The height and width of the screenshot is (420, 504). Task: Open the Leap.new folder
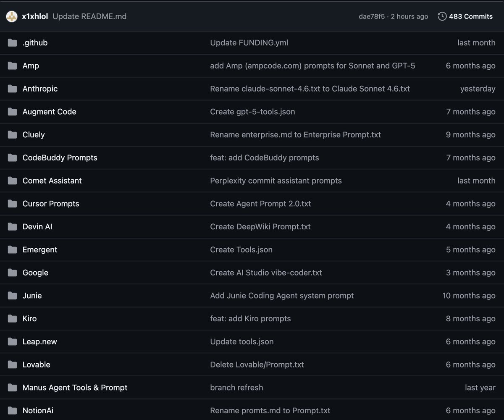(x=39, y=342)
